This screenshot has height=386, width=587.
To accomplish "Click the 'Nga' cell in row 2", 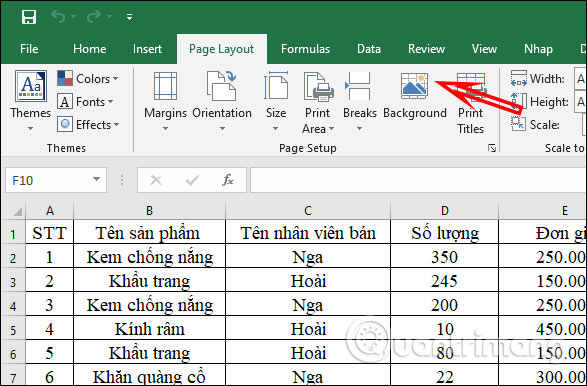I will coord(307,256).
